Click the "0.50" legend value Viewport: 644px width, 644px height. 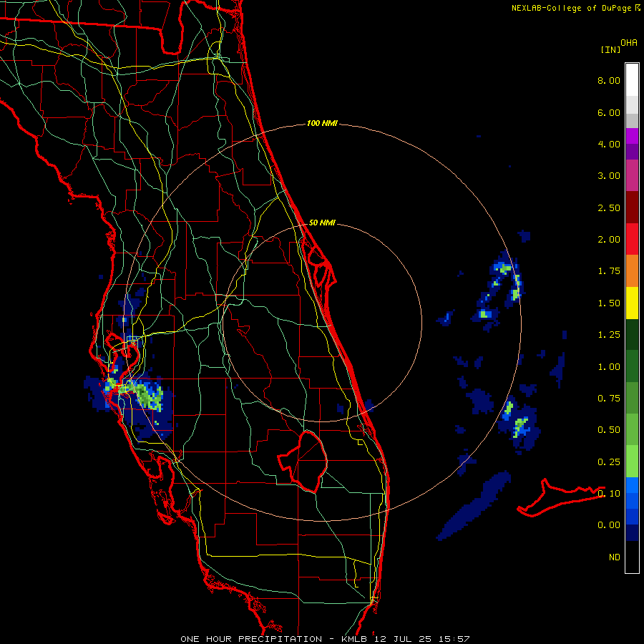(x=609, y=430)
